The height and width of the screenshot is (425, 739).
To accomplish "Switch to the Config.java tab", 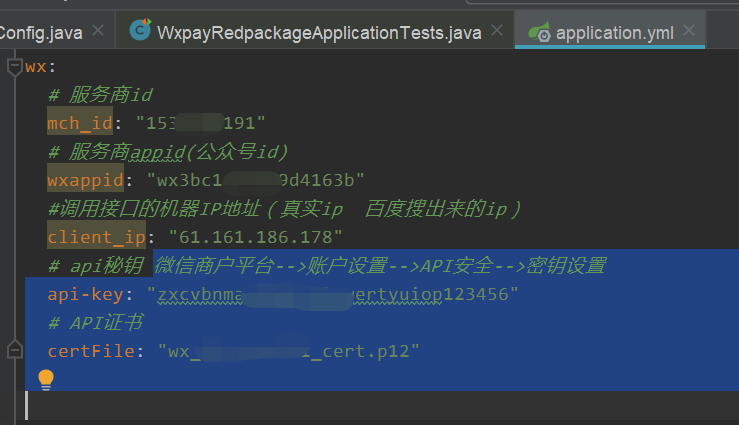I will point(41,33).
